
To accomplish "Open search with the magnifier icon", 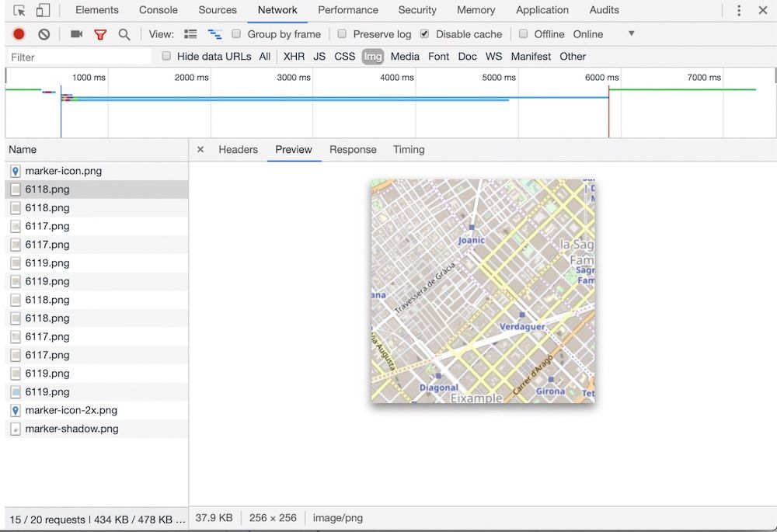I will click(x=124, y=34).
